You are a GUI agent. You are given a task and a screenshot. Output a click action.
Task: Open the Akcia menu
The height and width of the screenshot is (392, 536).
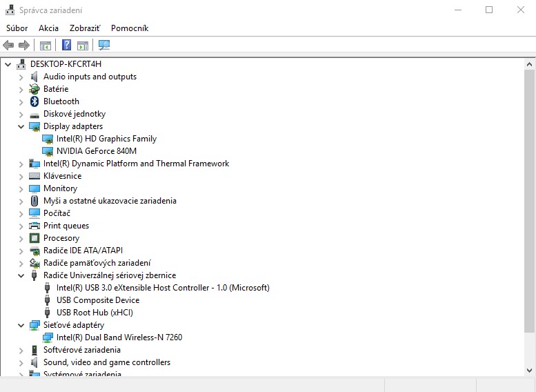(48, 28)
